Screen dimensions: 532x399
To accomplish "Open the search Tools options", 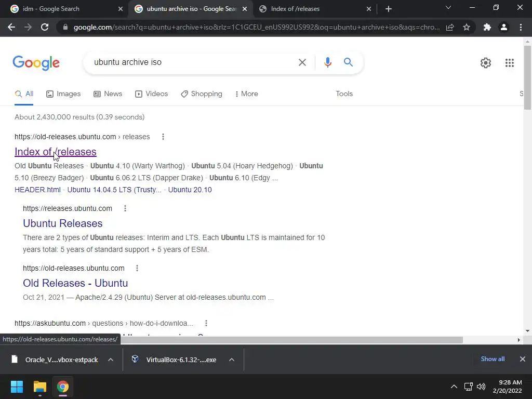I will pos(344,94).
